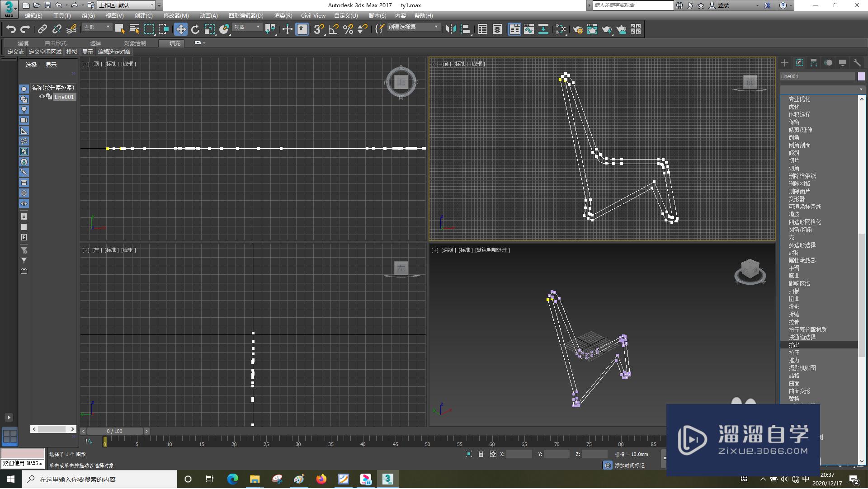Click the Select and Link chain icon

tap(42, 29)
